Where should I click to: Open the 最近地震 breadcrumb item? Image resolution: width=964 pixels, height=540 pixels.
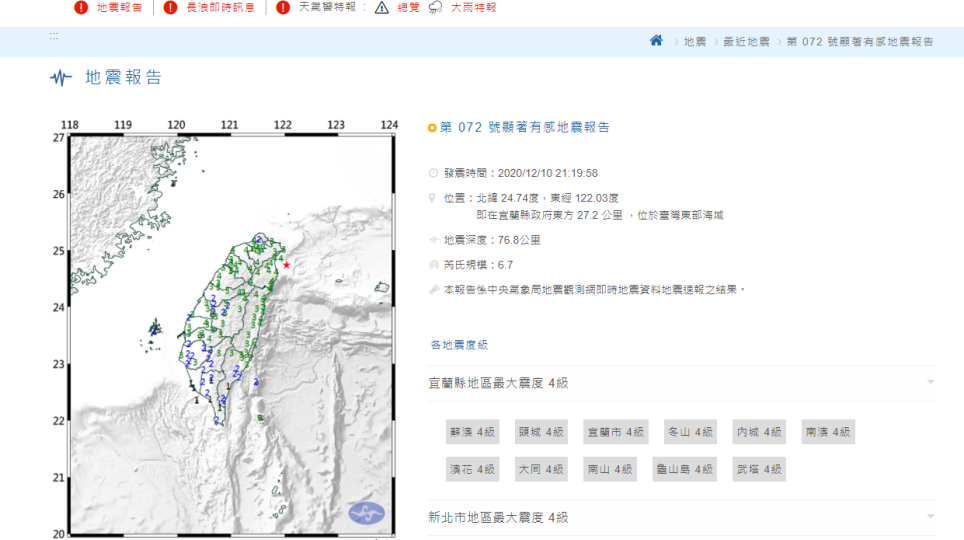[747, 42]
